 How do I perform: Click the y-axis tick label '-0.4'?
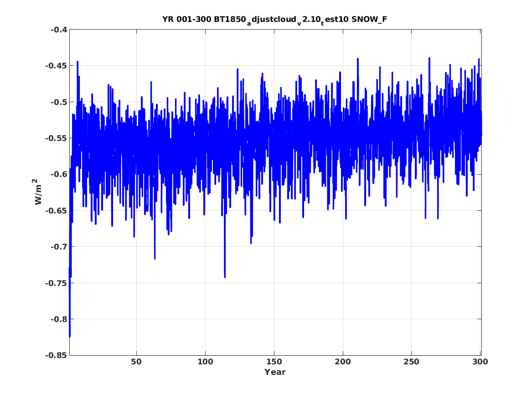pyautogui.click(x=59, y=30)
